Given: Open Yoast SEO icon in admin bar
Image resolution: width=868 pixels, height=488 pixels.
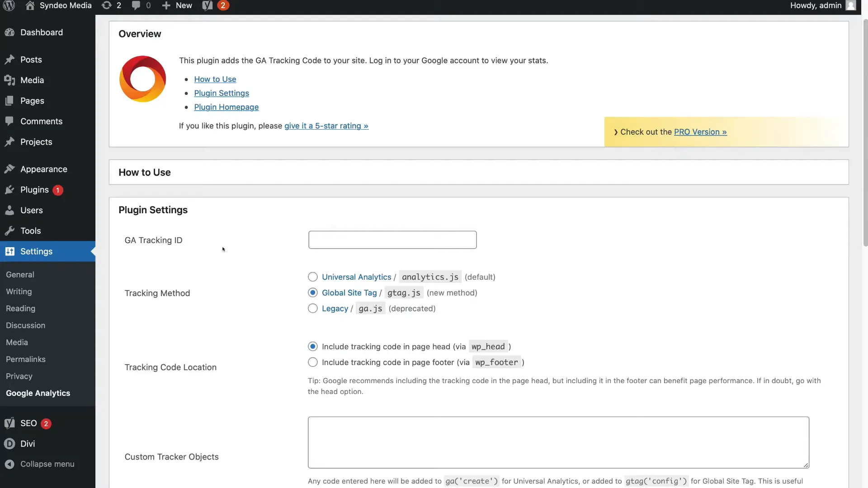Looking at the screenshot, I should click(207, 5).
